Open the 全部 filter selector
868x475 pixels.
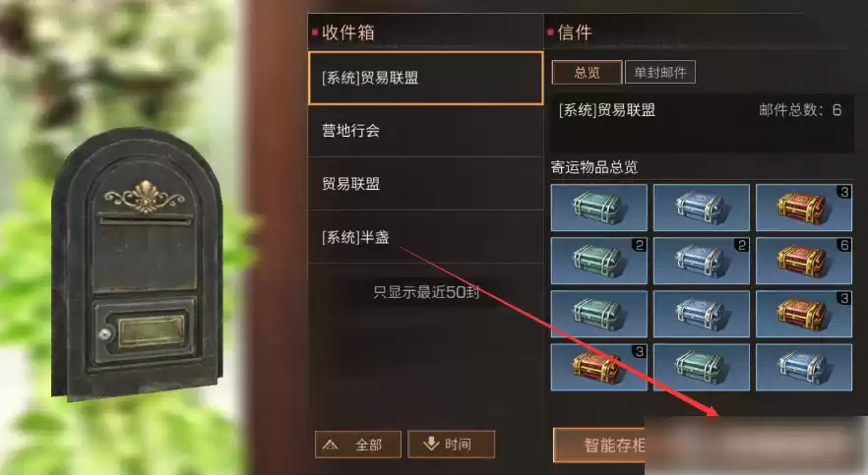(x=357, y=445)
